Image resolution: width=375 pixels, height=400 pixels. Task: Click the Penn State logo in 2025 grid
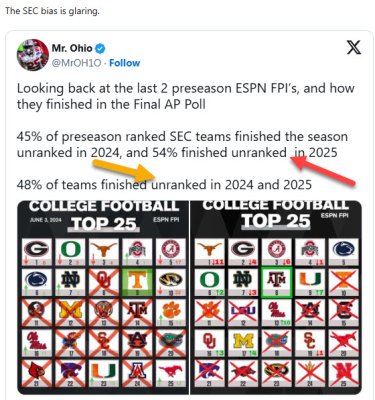point(344,251)
